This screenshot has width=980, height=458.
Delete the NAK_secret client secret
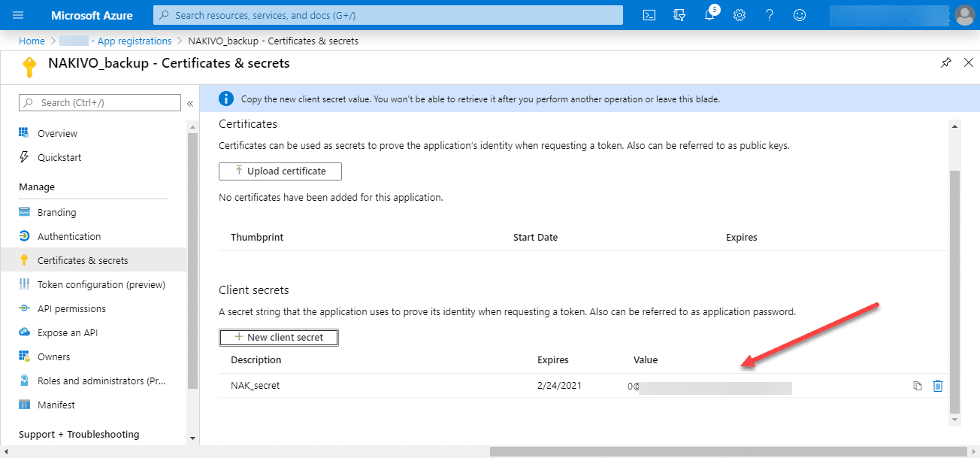click(x=937, y=386)
